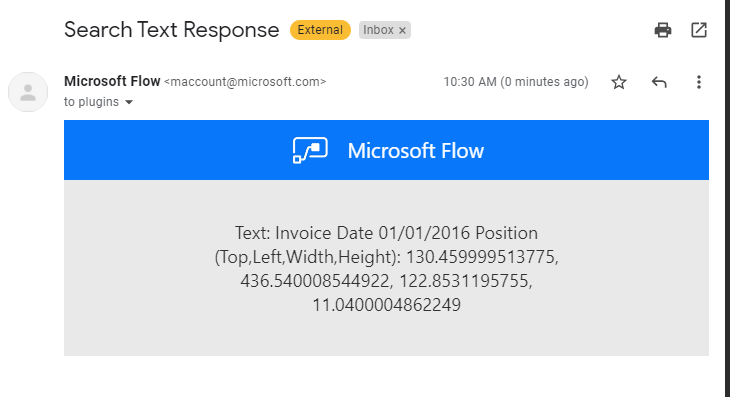
Task: Click the Search Text Response subject heading
Action: coord(172,30)
